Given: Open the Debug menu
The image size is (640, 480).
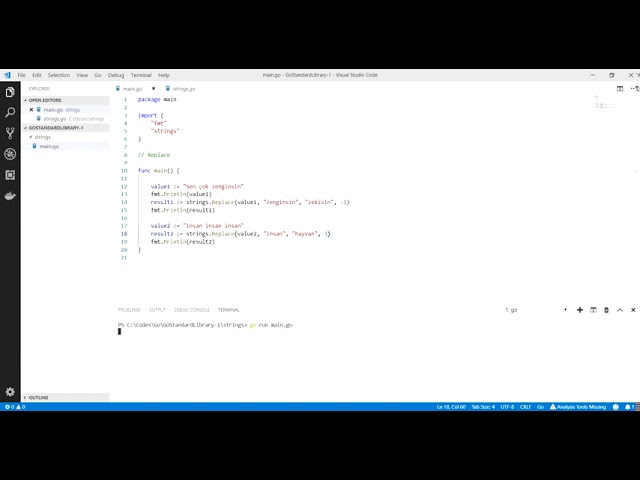Looking at the screenshot, I should (116, 75).
